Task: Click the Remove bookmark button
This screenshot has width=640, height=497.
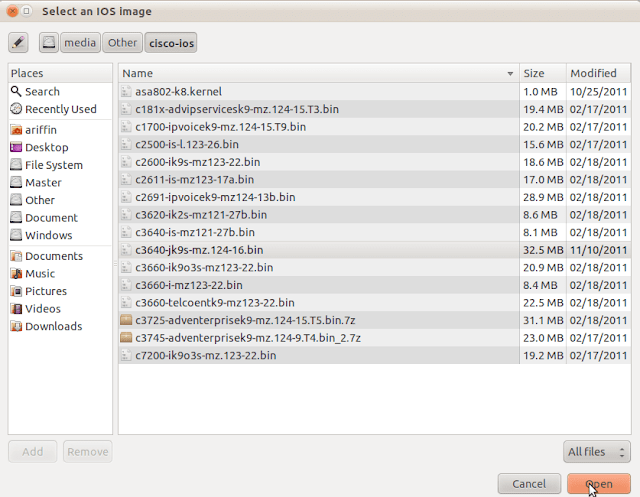Action: 88,452
